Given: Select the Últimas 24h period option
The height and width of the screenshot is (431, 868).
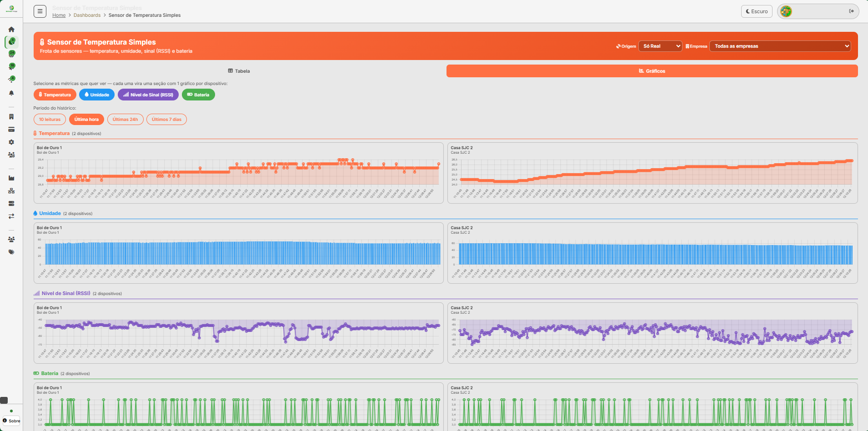Looking at the screenshot, I should (125, 120).
